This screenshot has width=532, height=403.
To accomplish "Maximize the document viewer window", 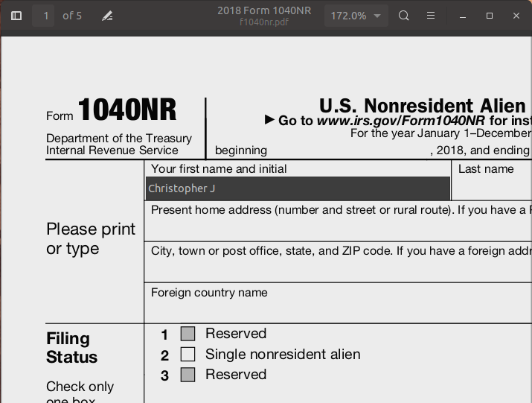I will [x=490, y=16].
